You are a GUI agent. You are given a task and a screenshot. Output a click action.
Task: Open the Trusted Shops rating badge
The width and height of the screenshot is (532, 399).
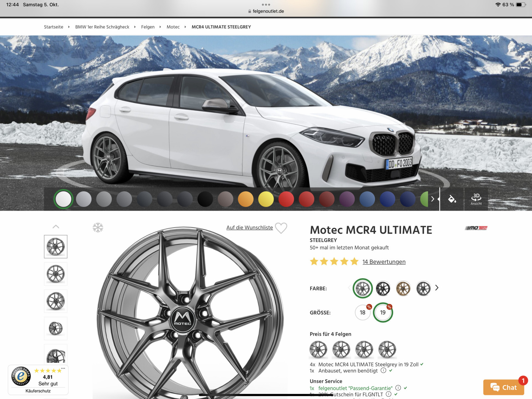tap(38, 380)
